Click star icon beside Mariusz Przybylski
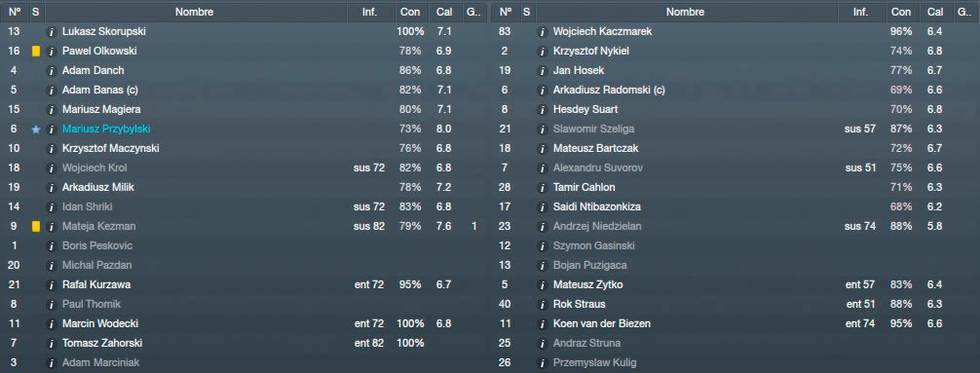The width and height of the screenshot is (980, 373). 36,130
